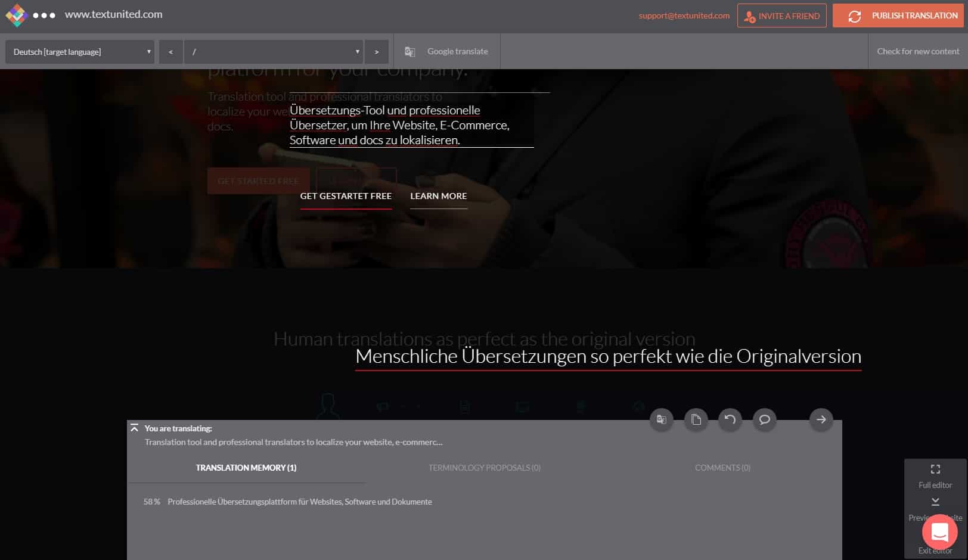Click Publish Translation button
The height and width of the screenshot is (560, 968).
tap(898, 15)
